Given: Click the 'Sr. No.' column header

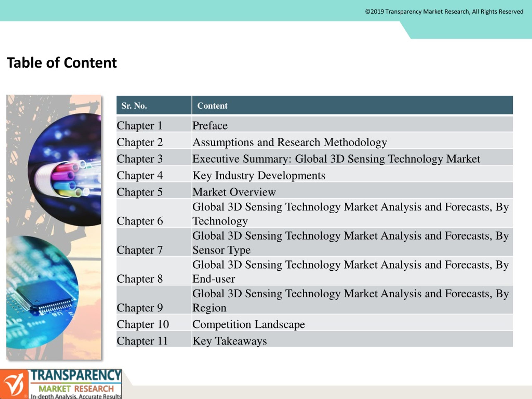Looking at the screenshot, I should coord(154,105).
